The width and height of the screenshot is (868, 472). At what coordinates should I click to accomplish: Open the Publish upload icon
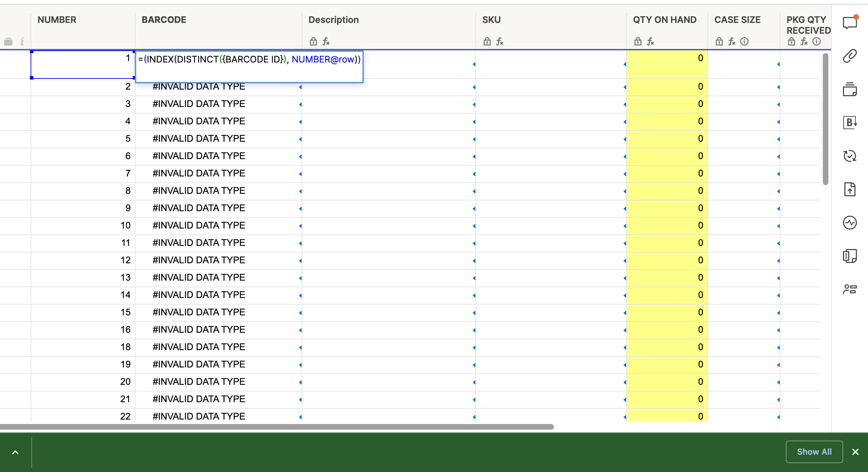click(x=850, y=189)
